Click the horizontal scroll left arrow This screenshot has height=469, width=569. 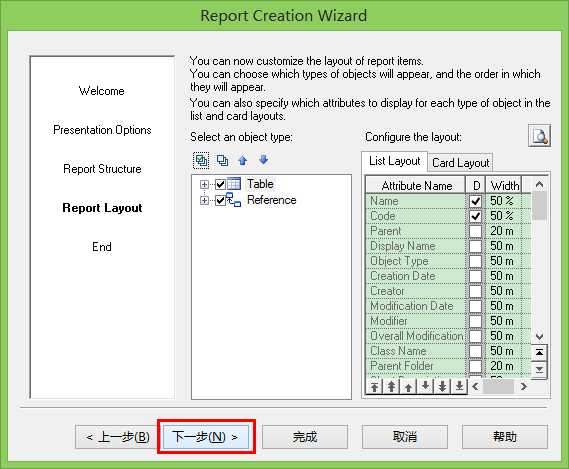(475, 387)
